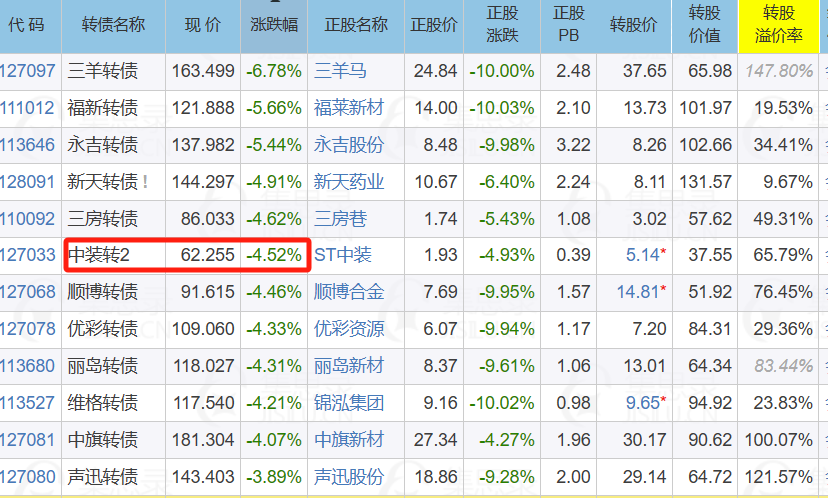828x498 pixels.
Task: Open stock link 中旗新材
Action: click(x=349, y=440)
